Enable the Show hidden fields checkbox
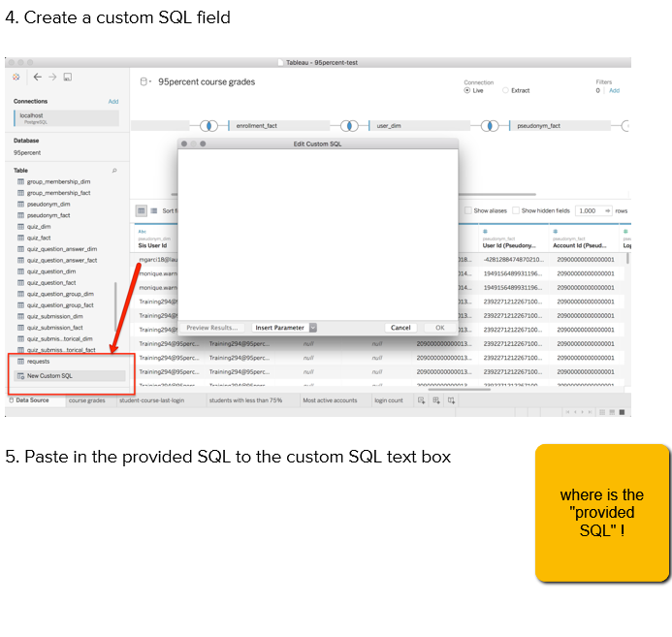The image size is (672, 637). tap(516, 210)
